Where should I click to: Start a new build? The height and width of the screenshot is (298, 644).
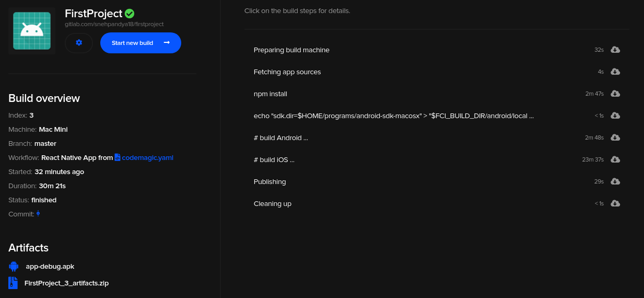click(x=140, y=43)
